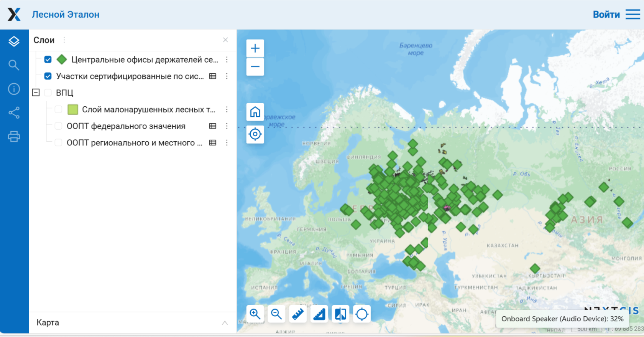Click the light green layer color swatch
Viewport: 644px width, 337px height.
click(72, 109)
